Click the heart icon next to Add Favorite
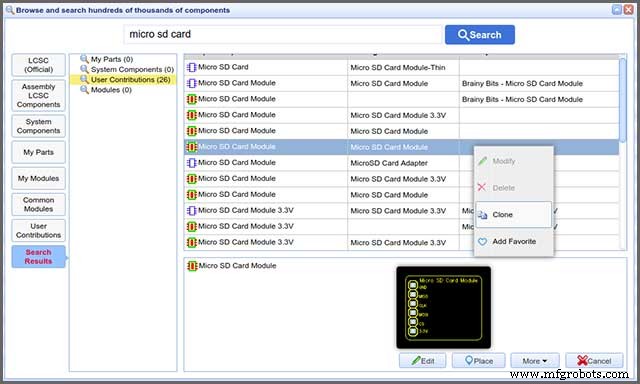640x384 pixels. tap(482, 242)
